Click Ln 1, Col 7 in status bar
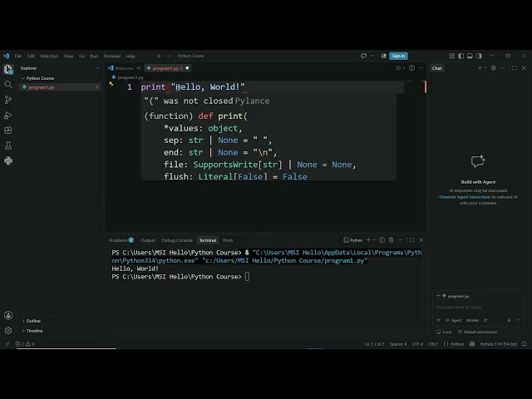Viewport: 532px width, 399px height. click(374, 343)
